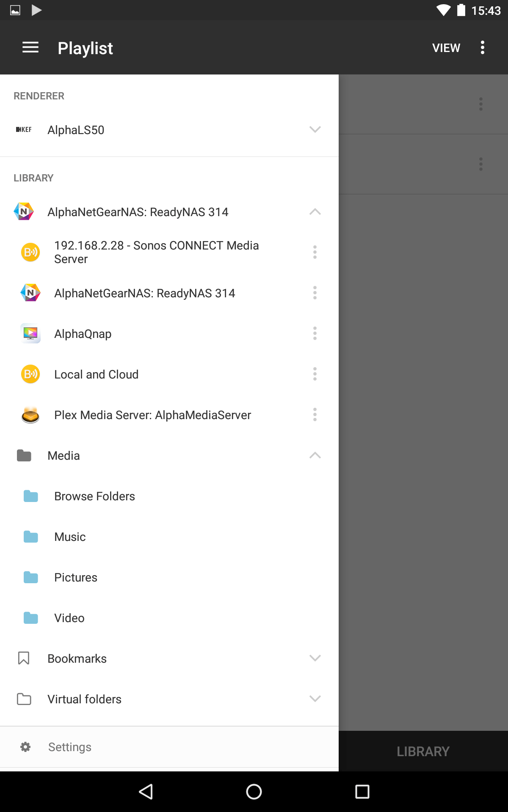Click the Bookmarks ribbon icon
The image size is (508, 812).
(24, 658)
